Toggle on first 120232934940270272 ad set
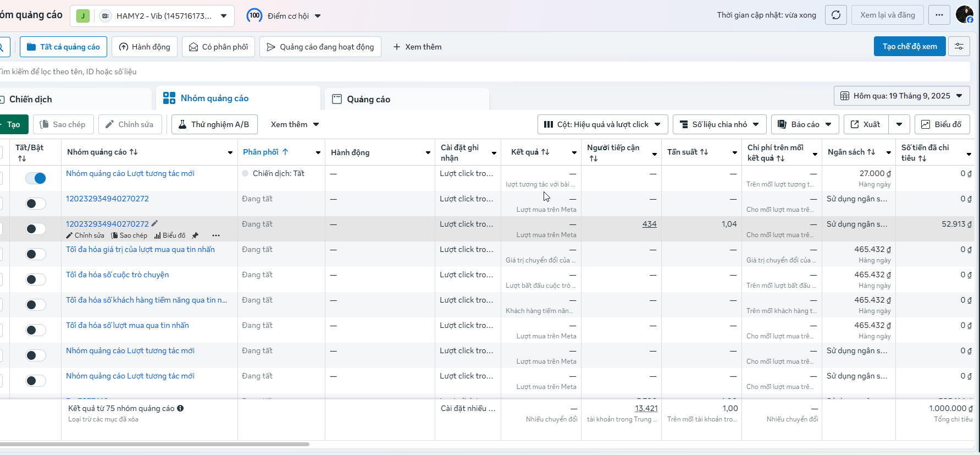 [36, 203]
